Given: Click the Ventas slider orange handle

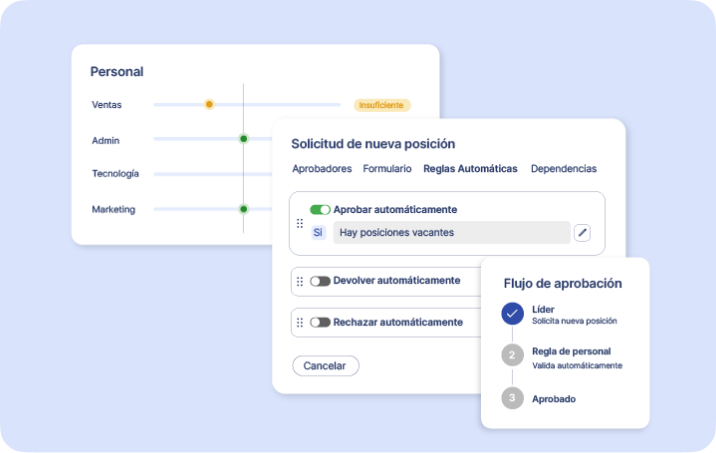Looking at the screenshot, I should [209, 105].
